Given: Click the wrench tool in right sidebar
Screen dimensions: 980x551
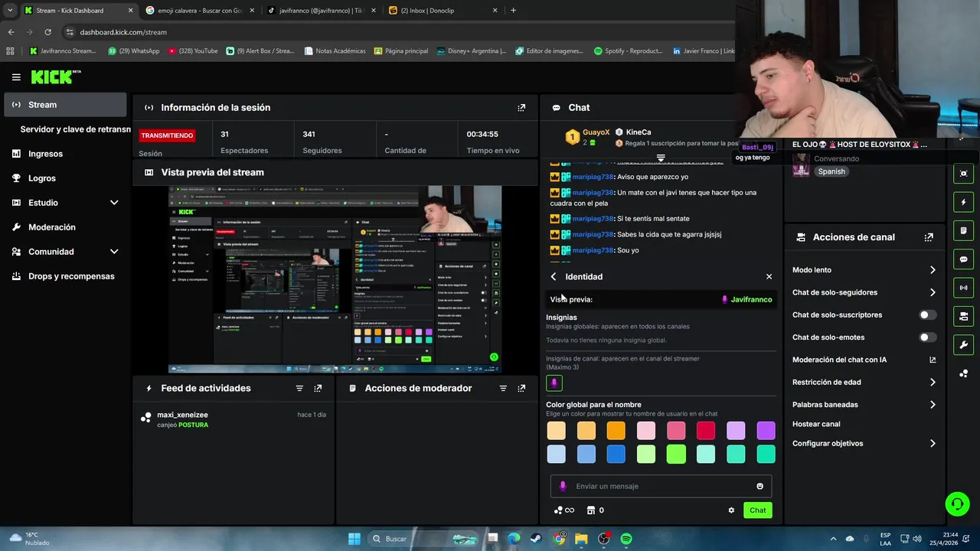Looking at the screenshot, I should 963,344.
